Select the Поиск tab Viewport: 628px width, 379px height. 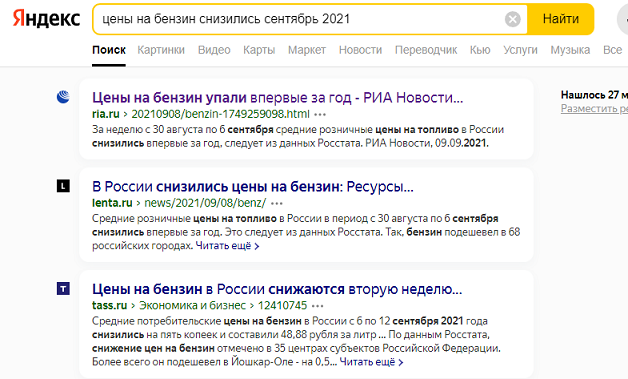pyautogui.click(x=109, y=50)
